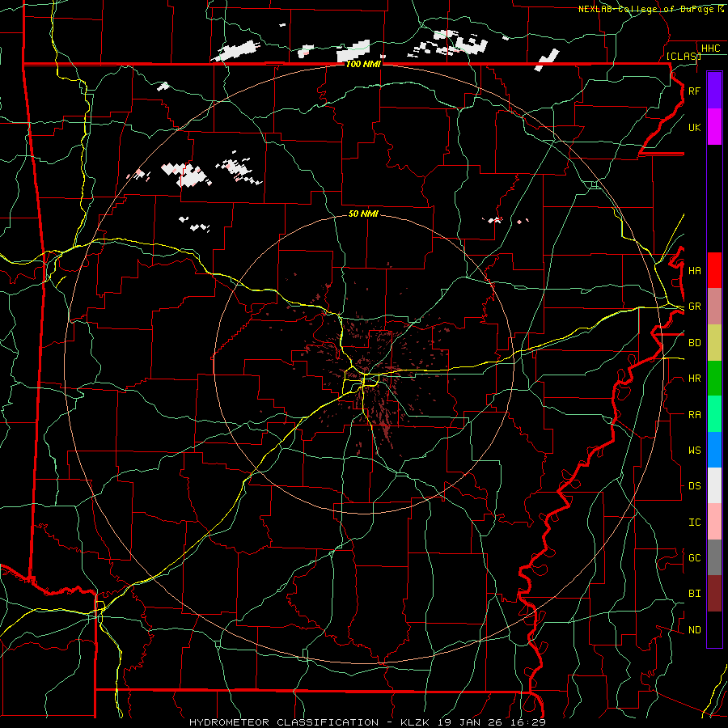Click the ND legend label
The width and height of the screenshot is (728, 728).
click(x=695, y=629)
